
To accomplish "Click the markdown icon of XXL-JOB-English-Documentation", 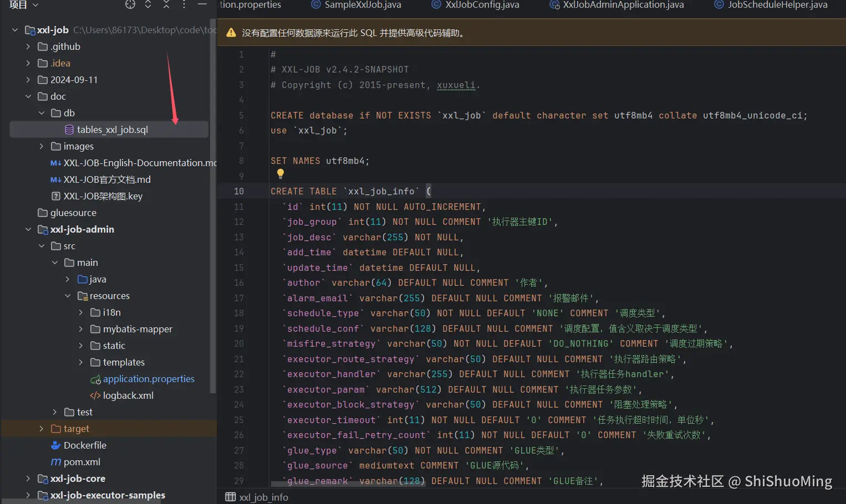I will coord(55,163).
